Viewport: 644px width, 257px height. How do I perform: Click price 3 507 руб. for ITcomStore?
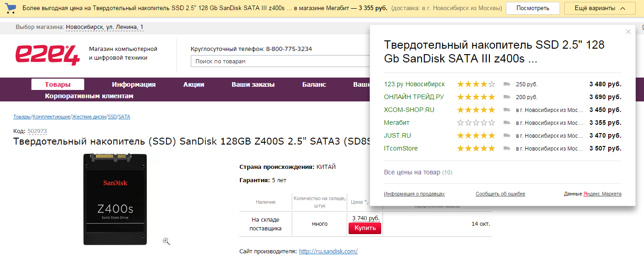605,149
